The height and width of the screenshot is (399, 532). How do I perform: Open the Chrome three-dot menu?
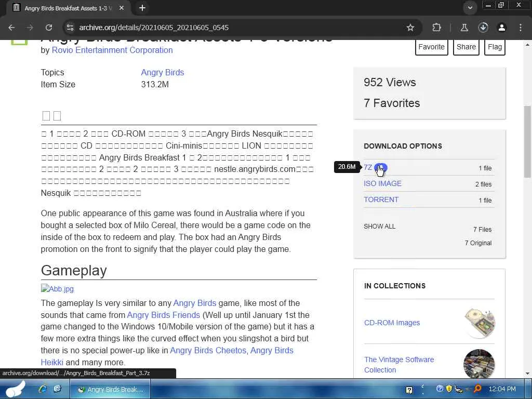click(x=521, y=28)
